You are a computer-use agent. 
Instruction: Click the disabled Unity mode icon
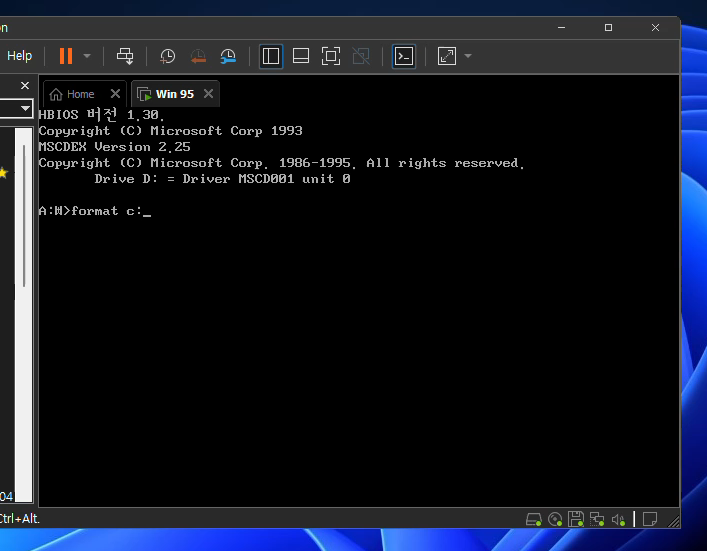click(361, 56)
